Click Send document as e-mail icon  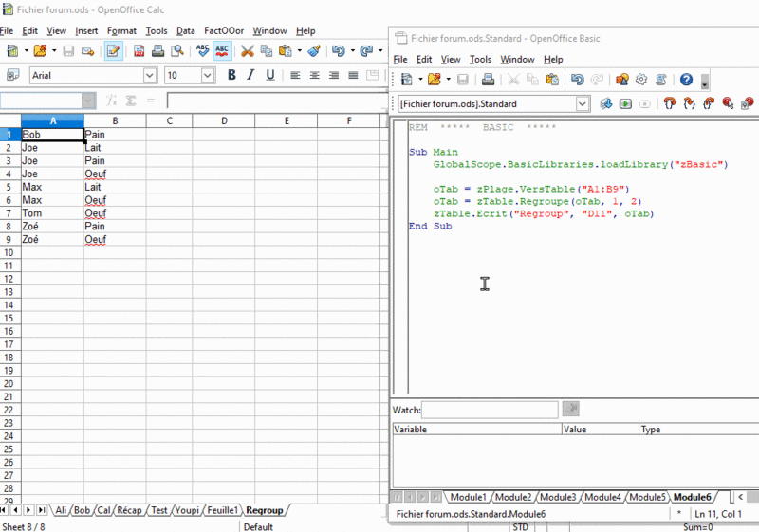point(87,51)
